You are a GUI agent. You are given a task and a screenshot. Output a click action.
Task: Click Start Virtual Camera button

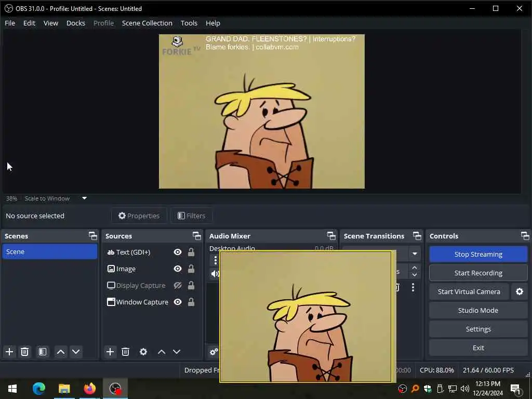point(469,292)
